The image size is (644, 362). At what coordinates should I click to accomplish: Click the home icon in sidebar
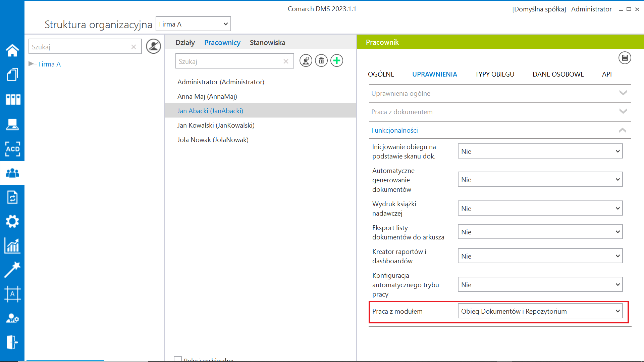coord(12,50)
